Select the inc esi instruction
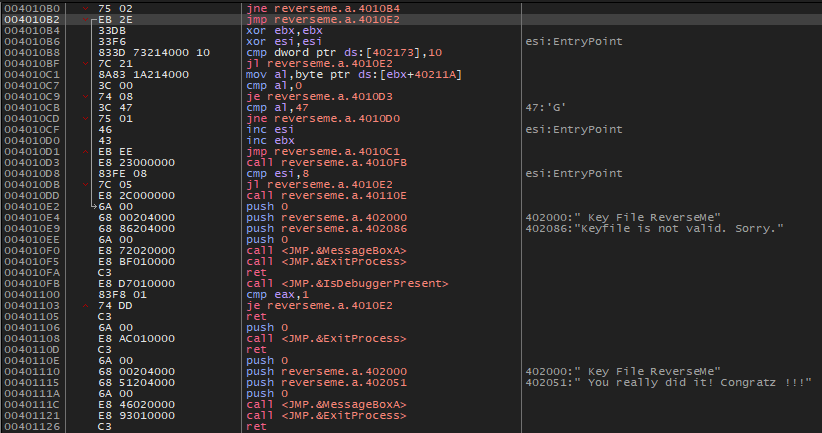This screenshot has height=433, width=822. click(270, 129)
